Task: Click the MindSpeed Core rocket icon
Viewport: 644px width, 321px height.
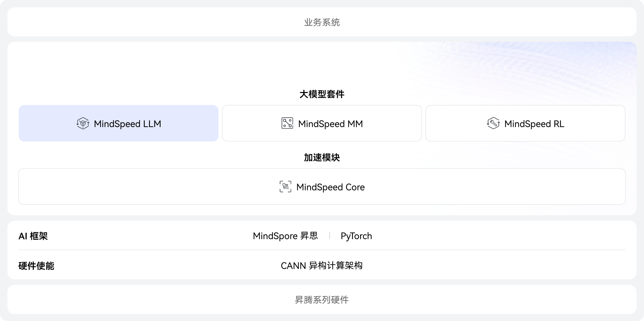Action: [285, 187]
